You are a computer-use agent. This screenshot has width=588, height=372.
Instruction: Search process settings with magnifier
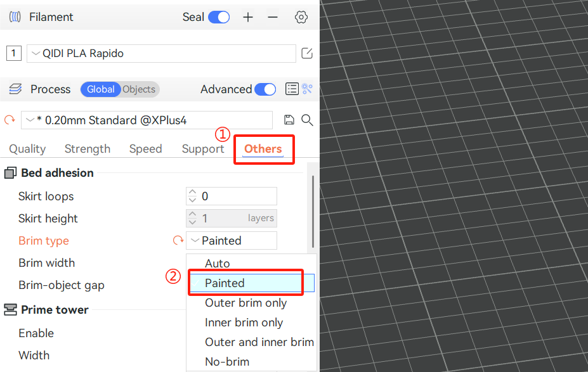[x=307, y=120]
